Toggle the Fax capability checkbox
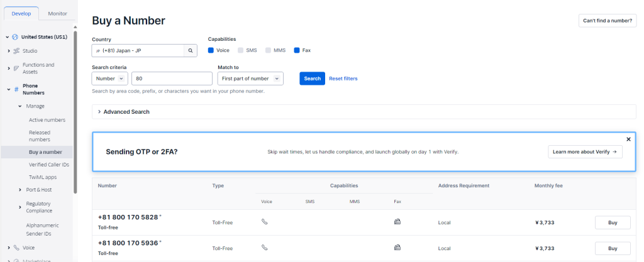644x262 pixels. coord(297,50)
